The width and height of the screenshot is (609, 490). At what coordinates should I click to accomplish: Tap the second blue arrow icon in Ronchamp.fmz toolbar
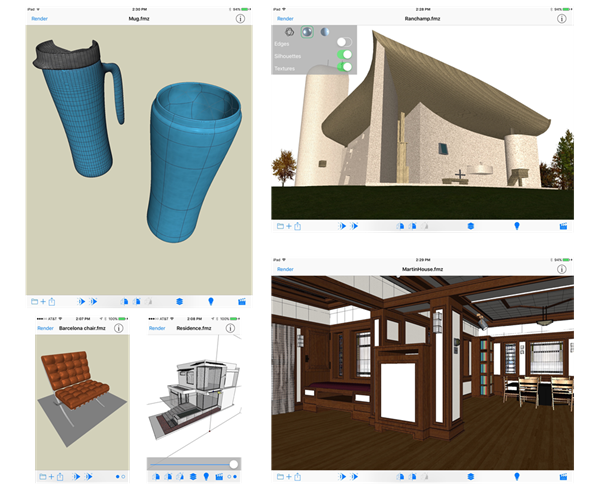354,226
